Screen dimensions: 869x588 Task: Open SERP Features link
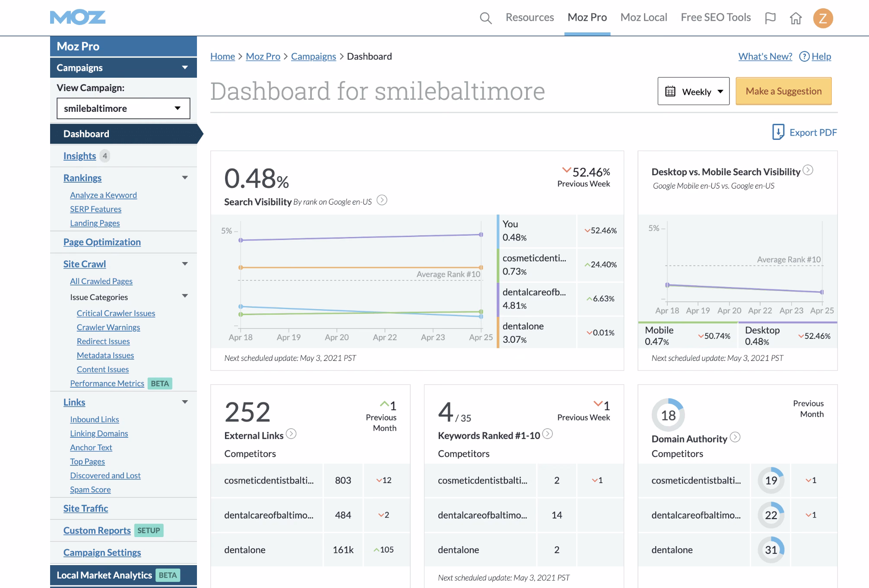coord(95,209)
